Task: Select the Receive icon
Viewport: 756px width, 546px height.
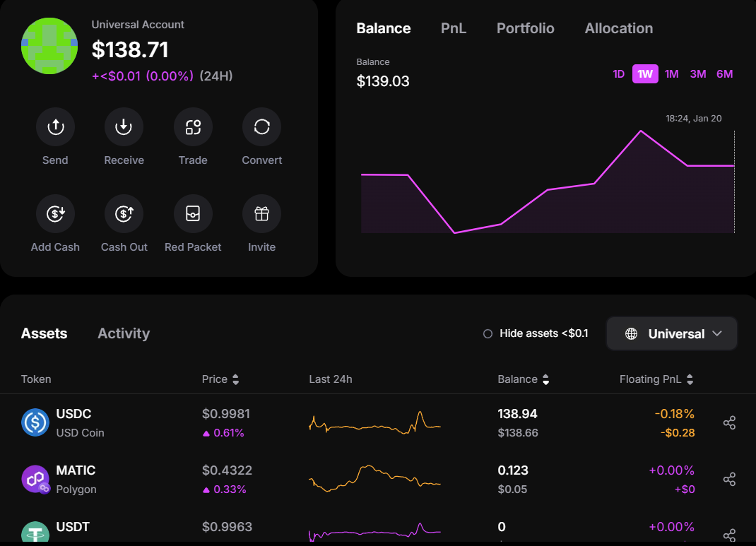Action: click(124, 126)
